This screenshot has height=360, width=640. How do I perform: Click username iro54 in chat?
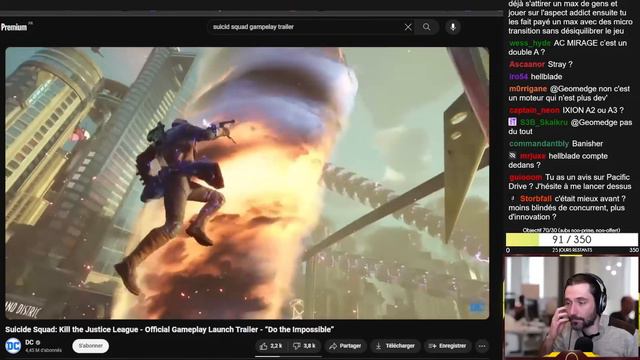(518, 76)
